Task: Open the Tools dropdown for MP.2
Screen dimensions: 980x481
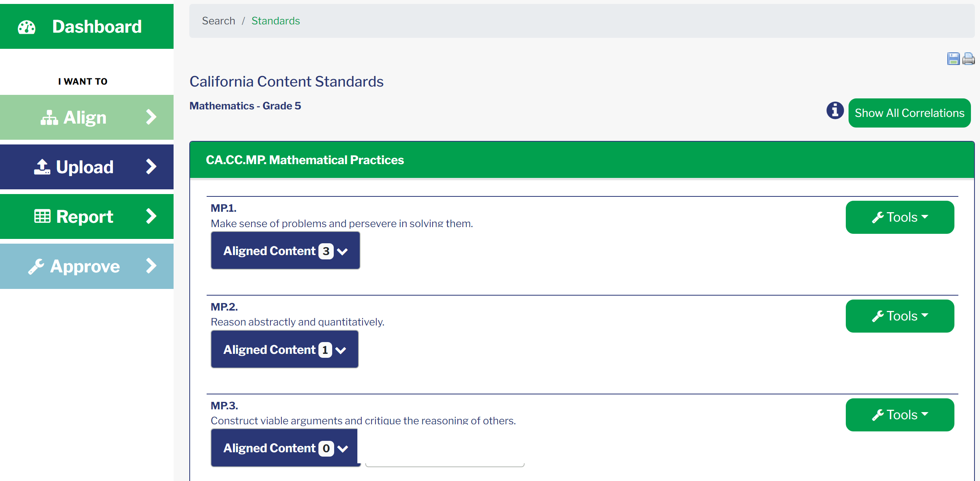Action: coord(900,316)
